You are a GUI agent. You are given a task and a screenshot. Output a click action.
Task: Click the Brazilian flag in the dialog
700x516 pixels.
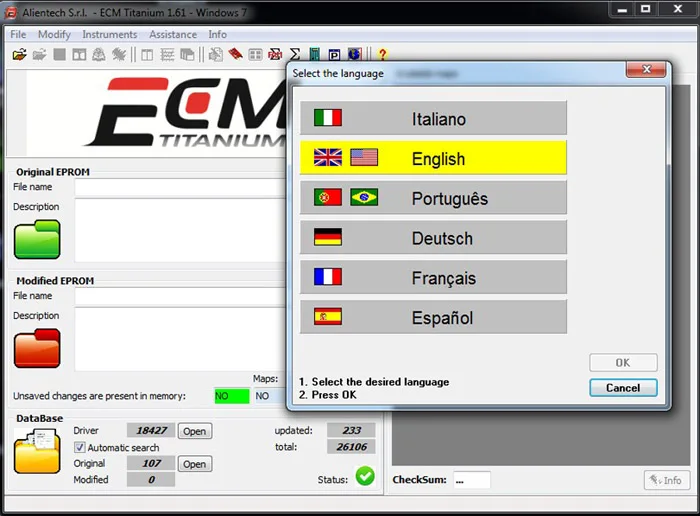coord(364,197)
